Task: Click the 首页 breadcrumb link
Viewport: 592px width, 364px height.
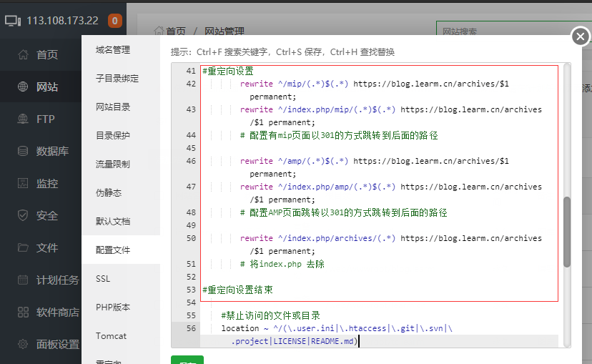Action: tap(176, 31)
